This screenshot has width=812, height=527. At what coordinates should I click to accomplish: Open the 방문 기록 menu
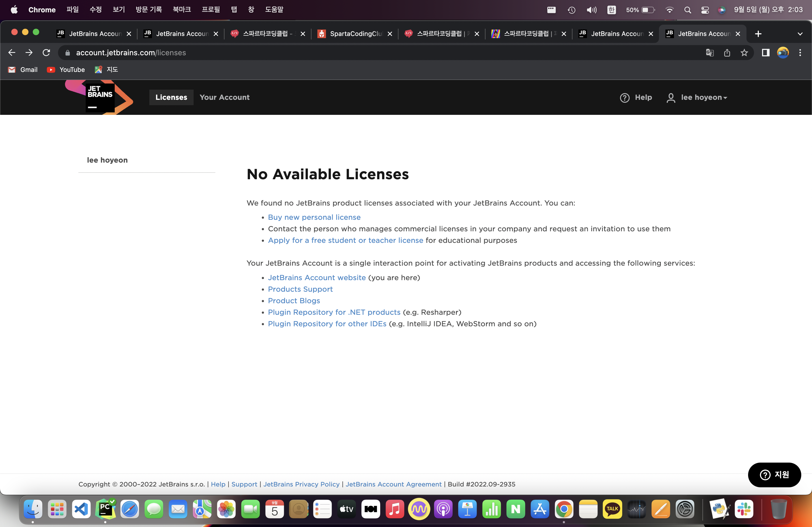[149, 10]
